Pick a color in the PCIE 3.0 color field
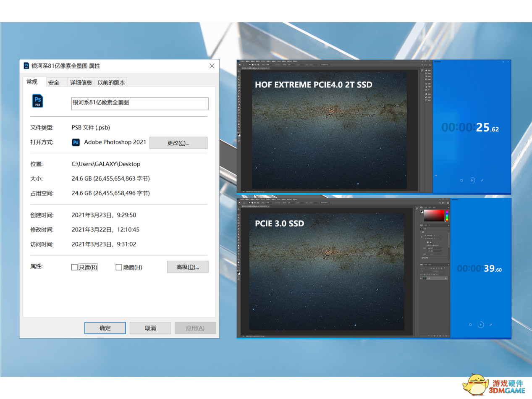Screen dimensions: 532x399 point(434,215)
